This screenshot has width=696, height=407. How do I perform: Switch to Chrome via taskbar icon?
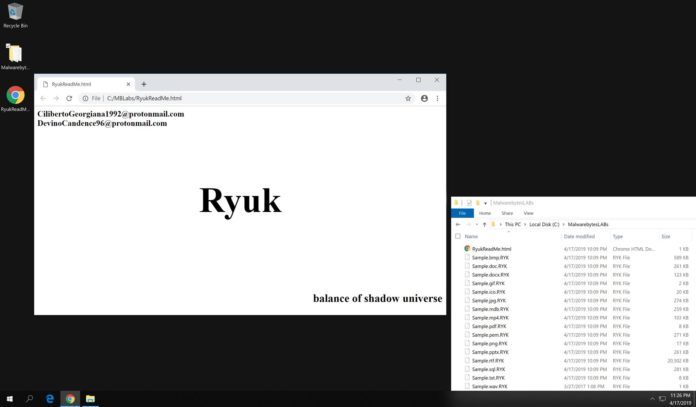70,399
